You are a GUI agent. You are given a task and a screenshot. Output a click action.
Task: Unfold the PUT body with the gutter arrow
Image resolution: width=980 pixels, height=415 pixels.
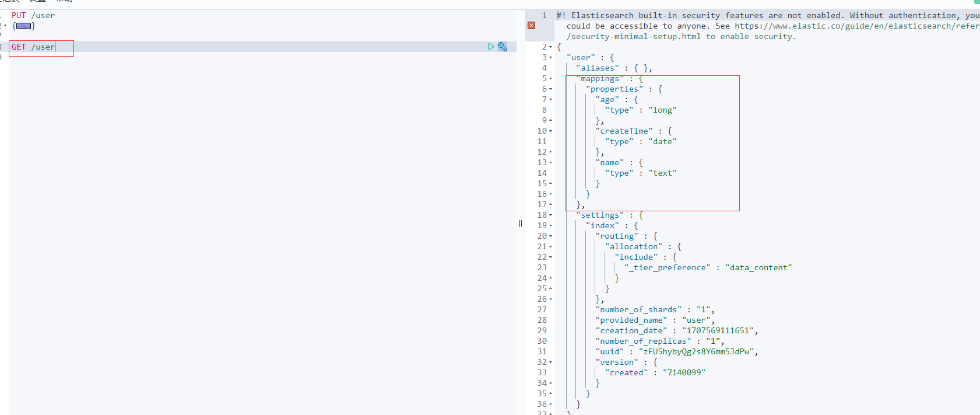[5, 26]
